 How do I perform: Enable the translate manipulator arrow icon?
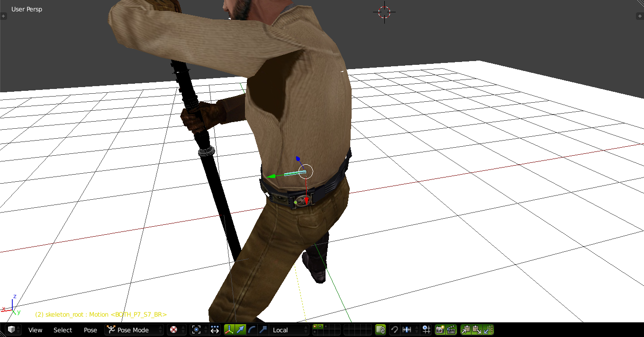pyautogui.click(x=241, y=330)
